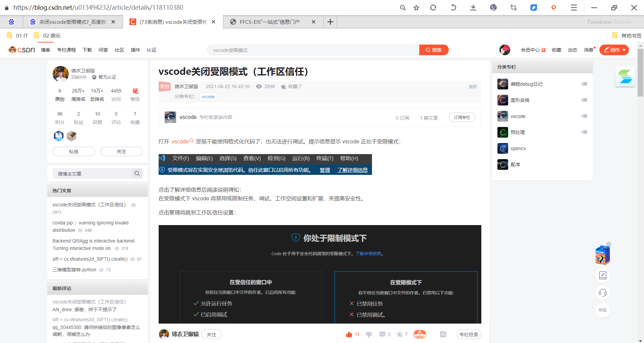Open the 专栏课程 nav item
Image resolution: width=644 pixels, height=343 pixels.
pos(66,50)
